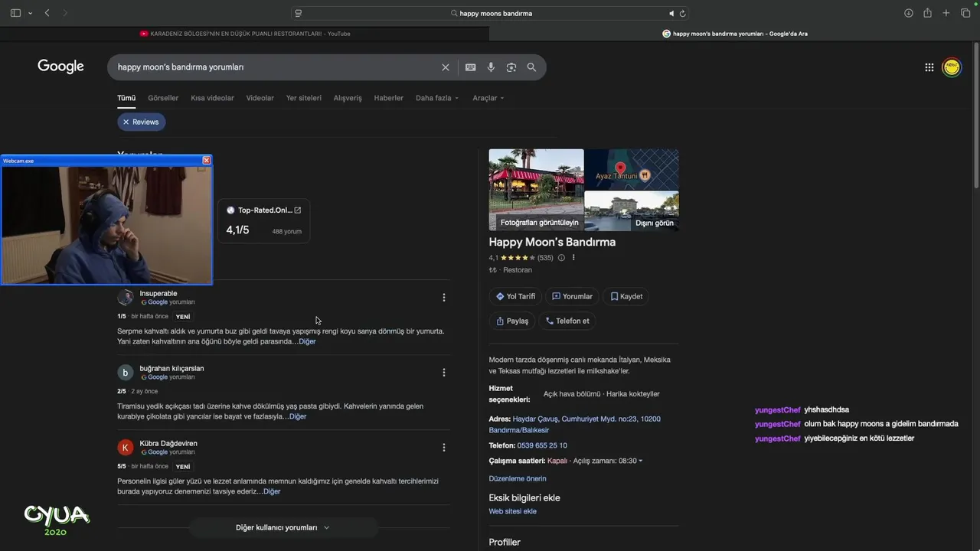
Task: Click the reader view icon in address bar
Action: pos(299,13)
